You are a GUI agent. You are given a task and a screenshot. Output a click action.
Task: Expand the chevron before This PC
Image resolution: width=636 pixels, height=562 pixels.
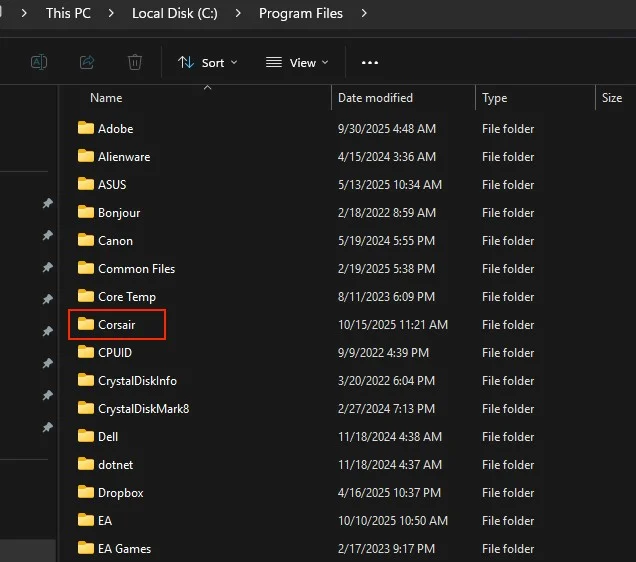point(24,13)
